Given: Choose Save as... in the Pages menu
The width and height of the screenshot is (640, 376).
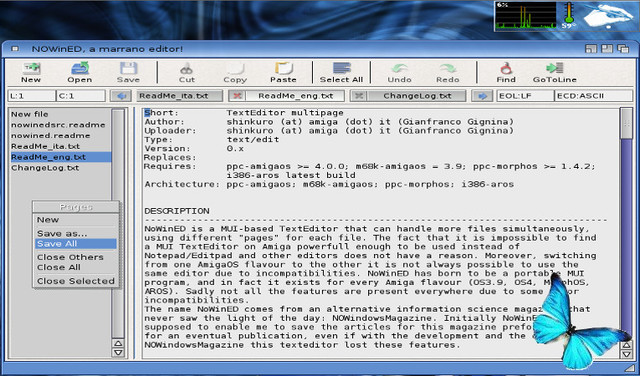Looking at the screenshot, I should point(76,234).
